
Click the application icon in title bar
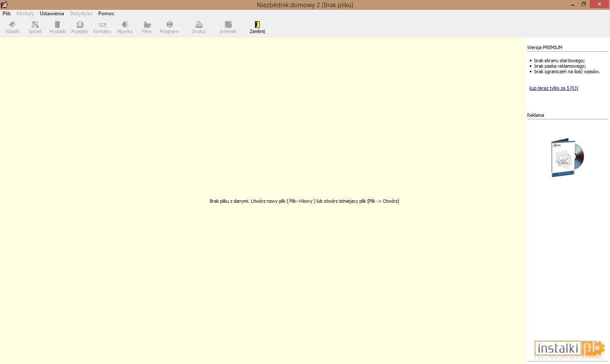pos(4,5)
